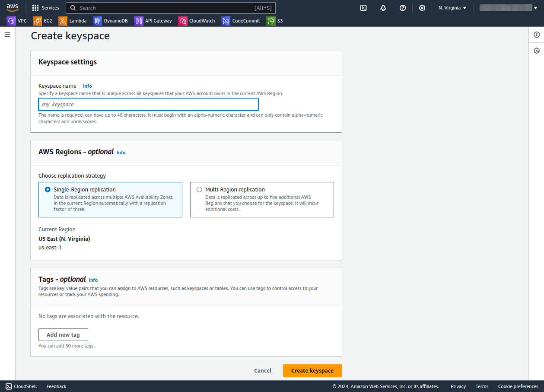This screenshot has width=544, height=392.
Task: Select Single-Region replication strategy
Action: tap(48, 189)
